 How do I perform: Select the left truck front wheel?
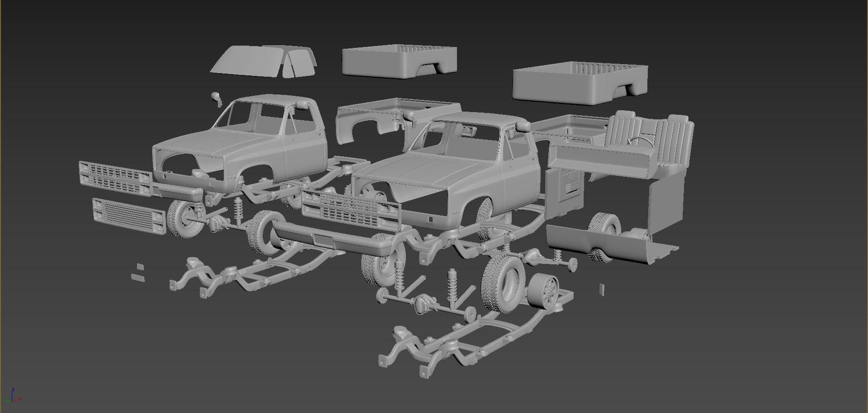185,219
